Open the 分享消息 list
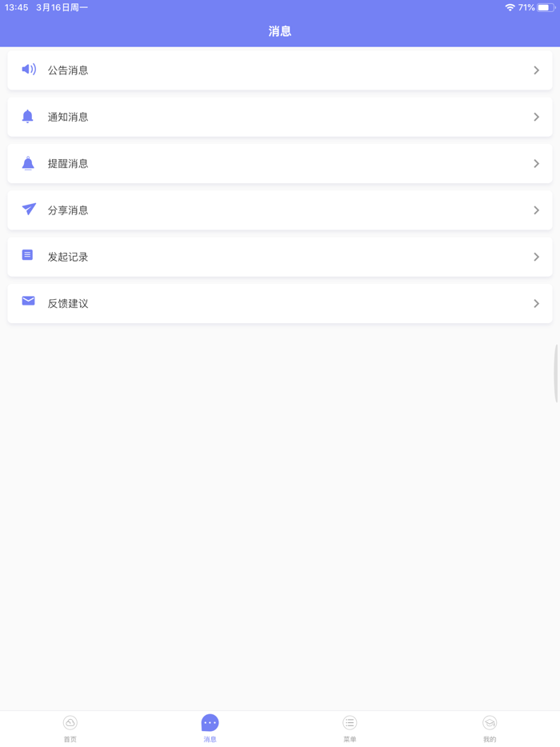This screenshot has width=560, height=747. point(280,210)
